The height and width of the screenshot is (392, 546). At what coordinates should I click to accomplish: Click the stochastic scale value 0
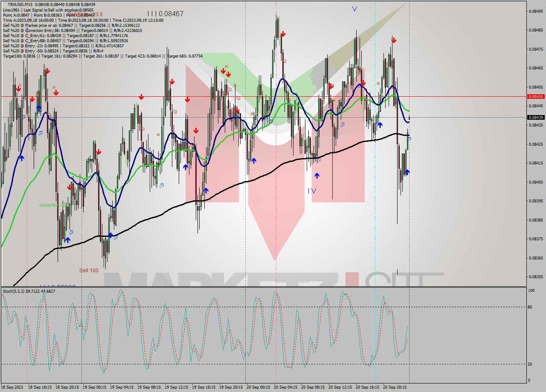529,380
